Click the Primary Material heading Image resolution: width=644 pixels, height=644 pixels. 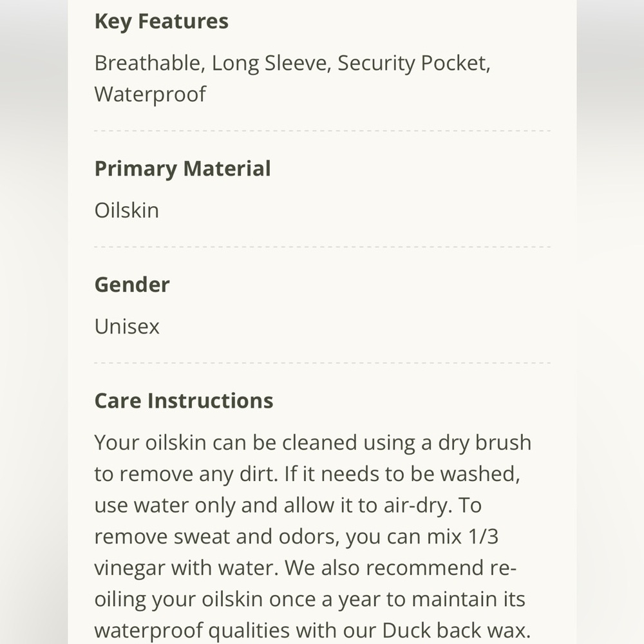click(x=182, y=169)
